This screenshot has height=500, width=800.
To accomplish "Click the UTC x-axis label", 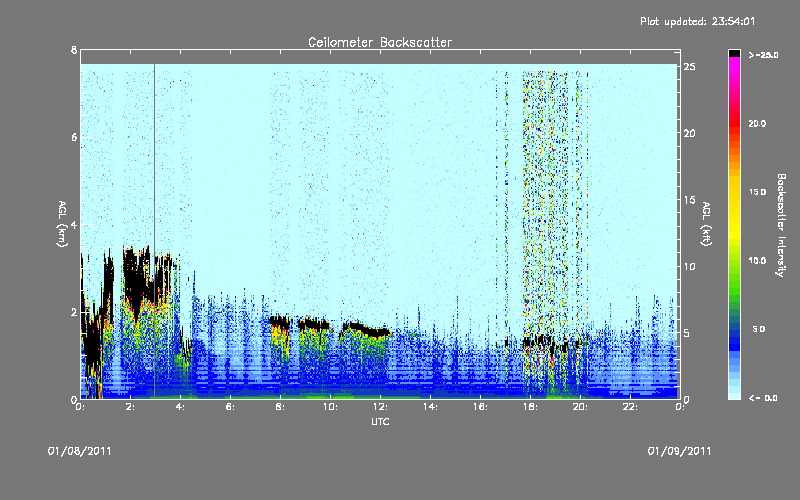I will pyautogui.click(x=380, y=421).
